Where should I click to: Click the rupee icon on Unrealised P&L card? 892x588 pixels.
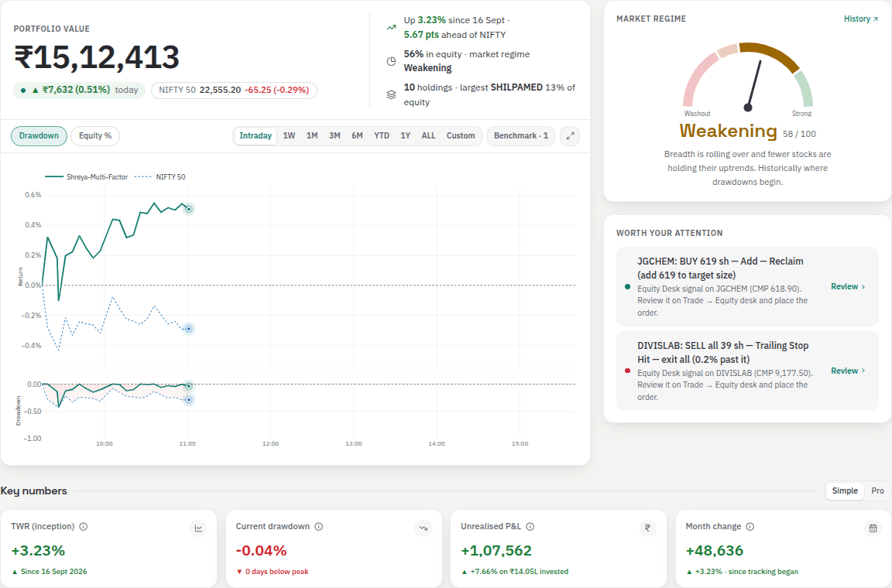click(x=648, y=528)
